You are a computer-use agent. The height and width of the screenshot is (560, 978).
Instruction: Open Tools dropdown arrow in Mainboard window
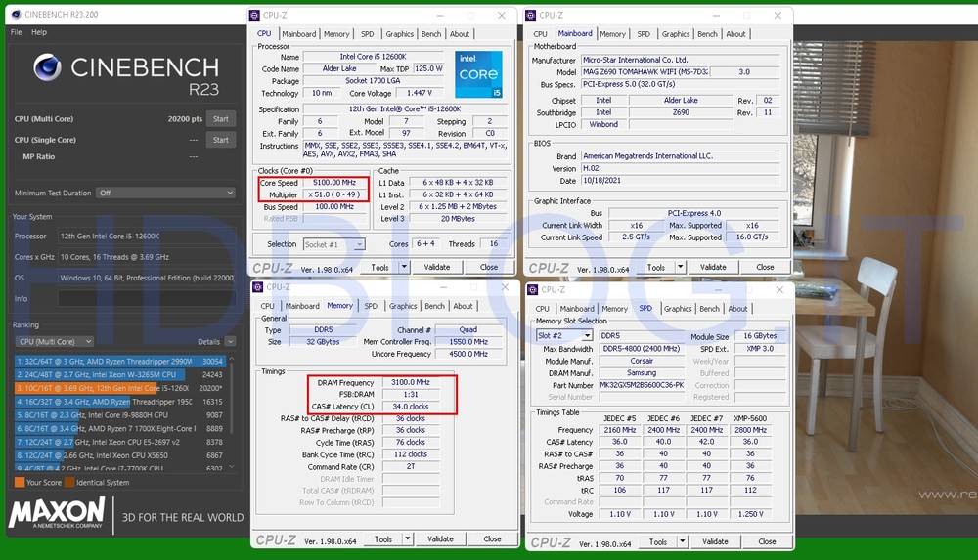[681, 267]
